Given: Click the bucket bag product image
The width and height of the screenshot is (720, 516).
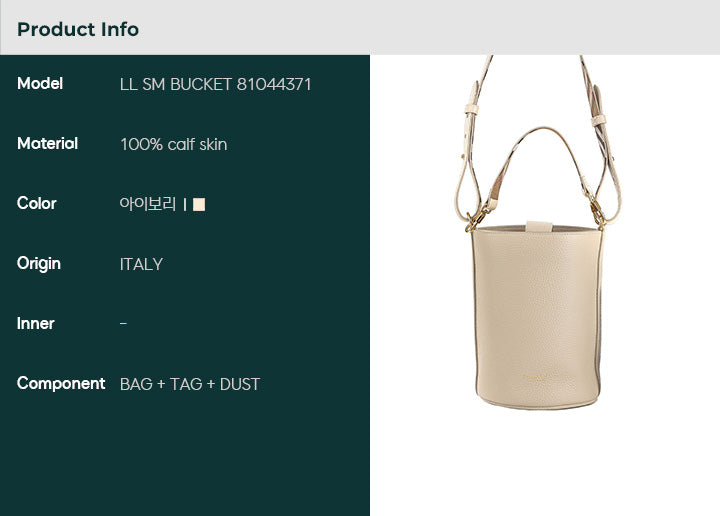Looking at the screenshot, I should 538,232.
